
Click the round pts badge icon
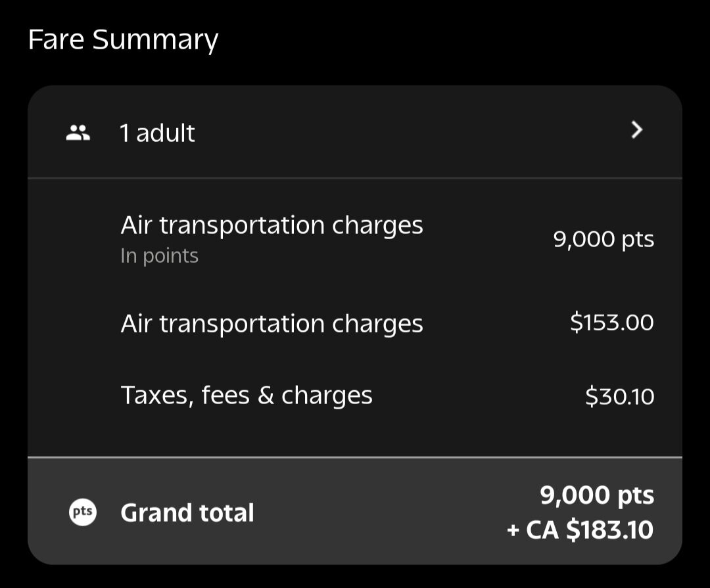(83, 512)
